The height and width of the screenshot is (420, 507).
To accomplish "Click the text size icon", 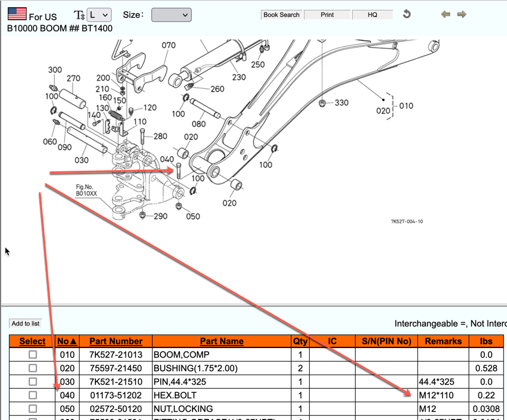I will [x=79, y=15].
